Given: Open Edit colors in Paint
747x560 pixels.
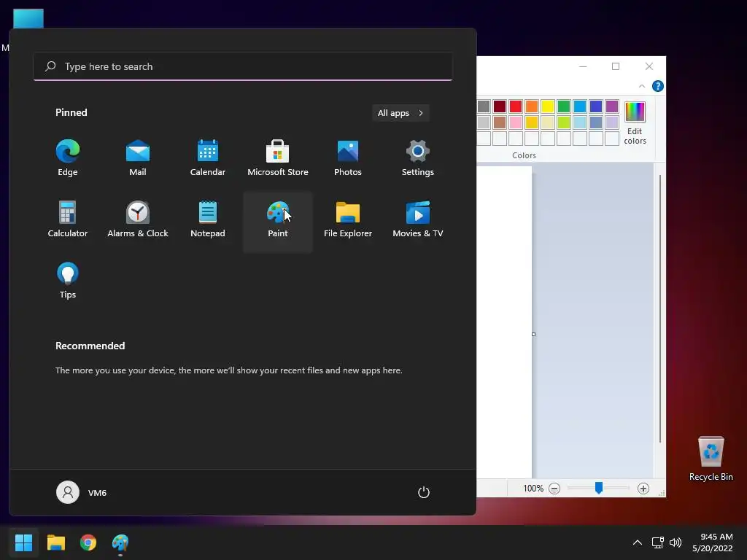Looking at the screenshot, I should (x=635, y=122).
